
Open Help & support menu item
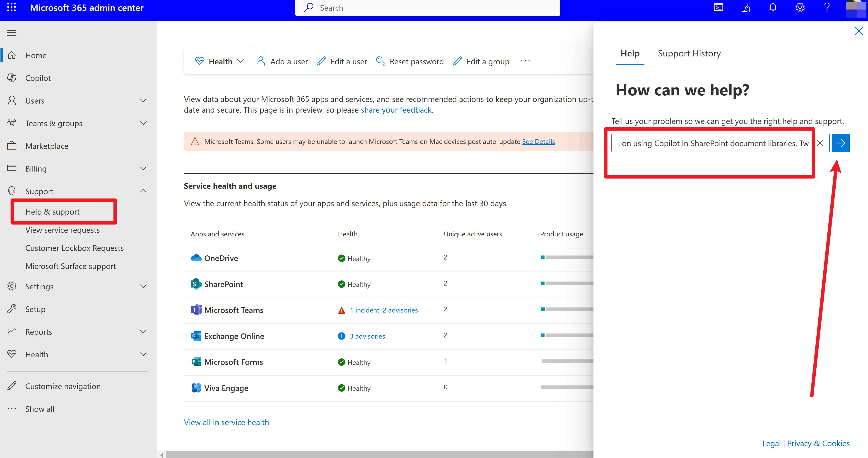click(x=53, y=212)
